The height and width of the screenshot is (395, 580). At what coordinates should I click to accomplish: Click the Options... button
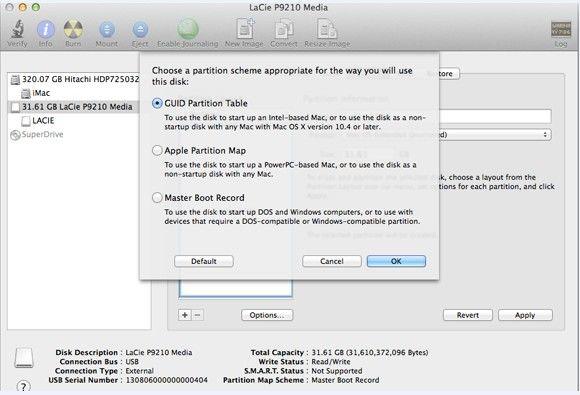click(267, 315)
